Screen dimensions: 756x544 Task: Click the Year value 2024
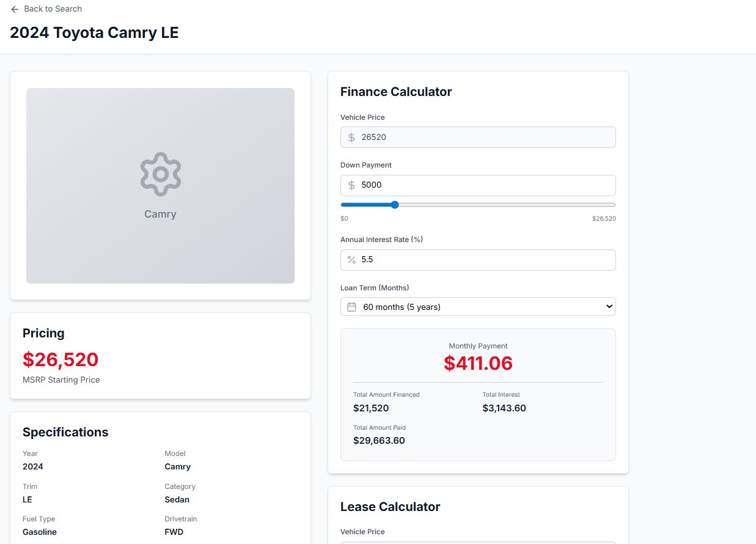[33, 466]
